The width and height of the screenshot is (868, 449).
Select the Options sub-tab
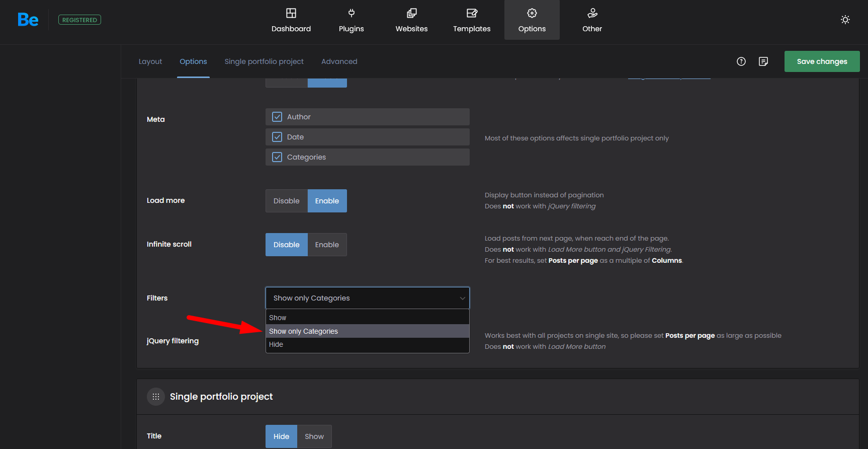pos(193,61)
